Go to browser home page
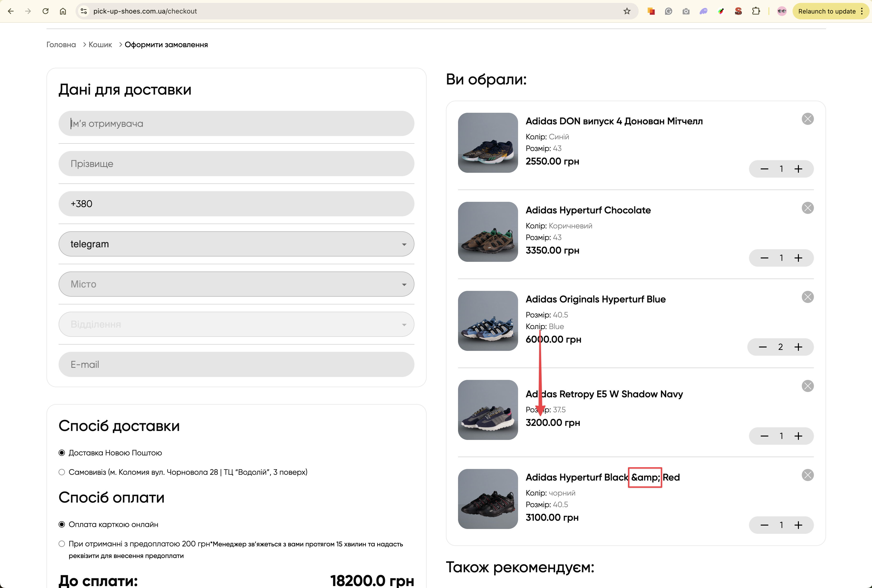The image size is (872, 588). 63,11
